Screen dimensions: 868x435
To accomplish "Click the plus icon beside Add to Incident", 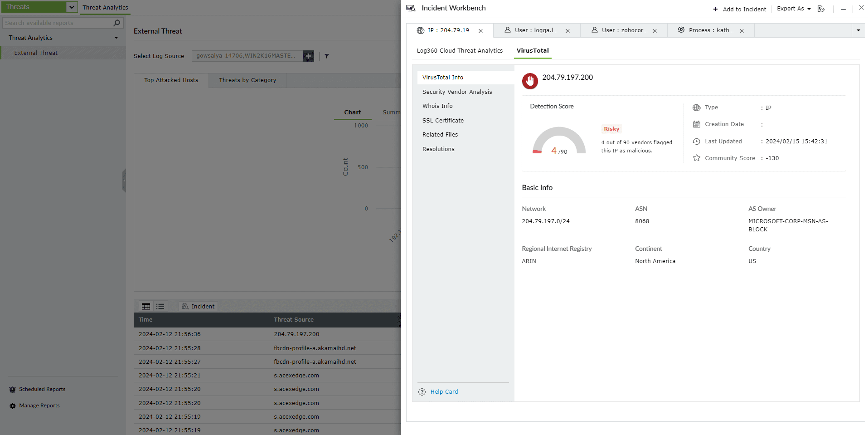I will 715,9.
